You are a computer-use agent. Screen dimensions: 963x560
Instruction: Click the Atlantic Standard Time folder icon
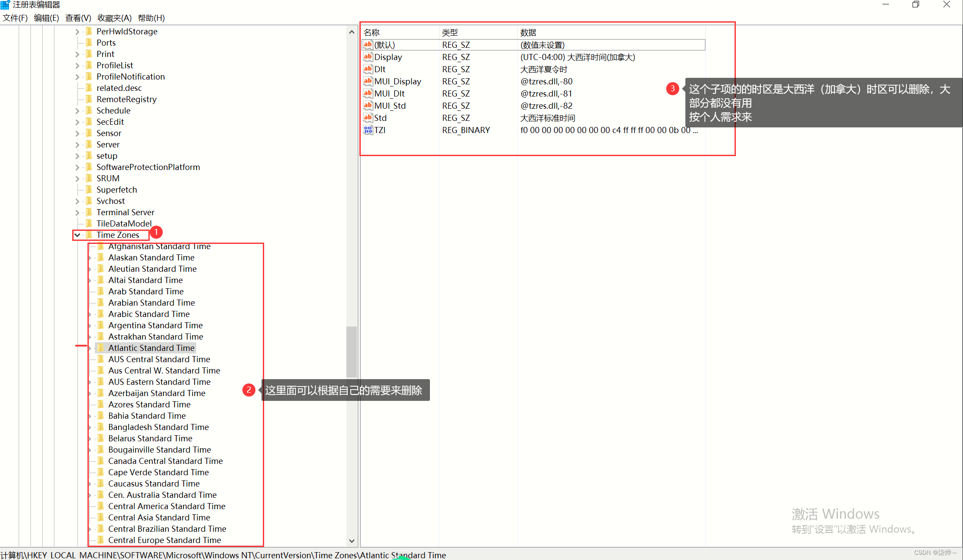[101, 348]
